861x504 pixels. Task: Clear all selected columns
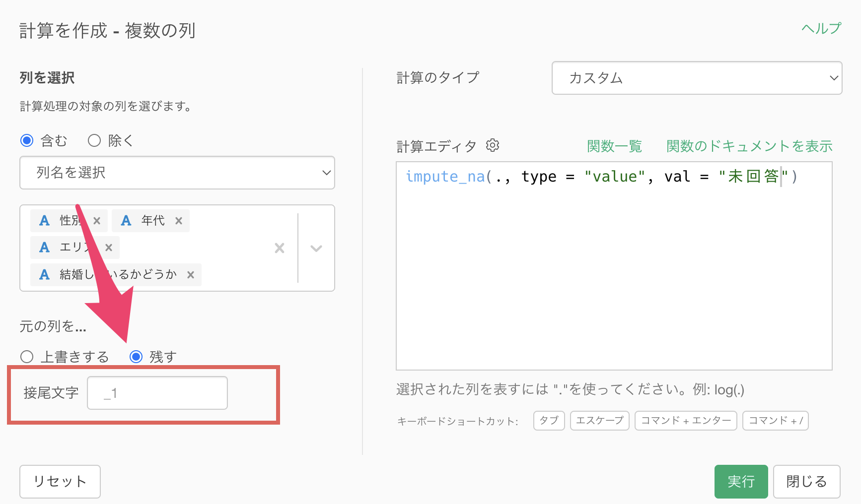(280, 248)
